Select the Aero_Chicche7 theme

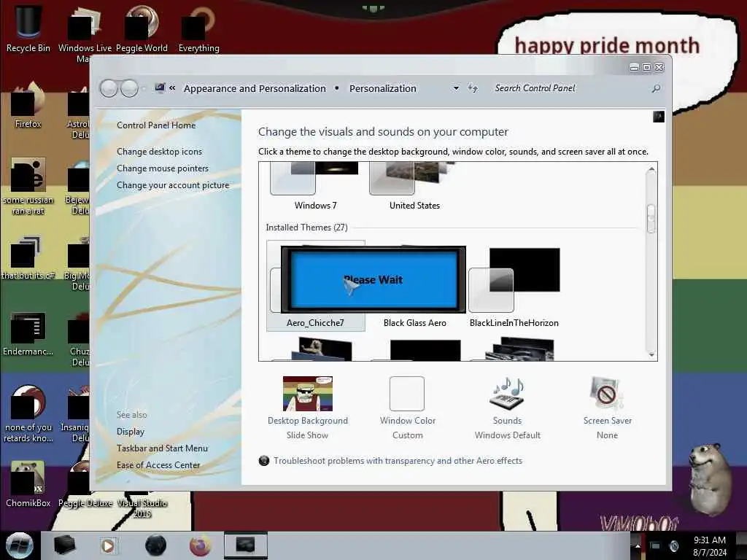[x=315, y=286]
